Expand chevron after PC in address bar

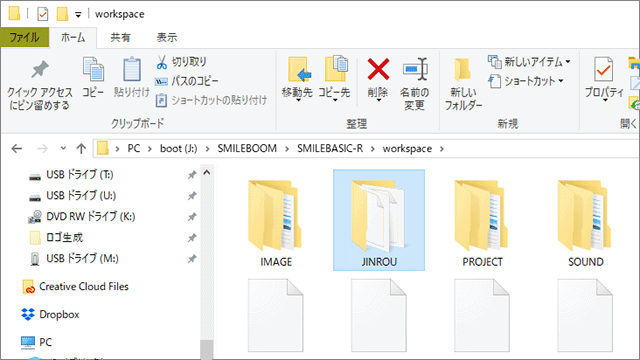[150, 149]
